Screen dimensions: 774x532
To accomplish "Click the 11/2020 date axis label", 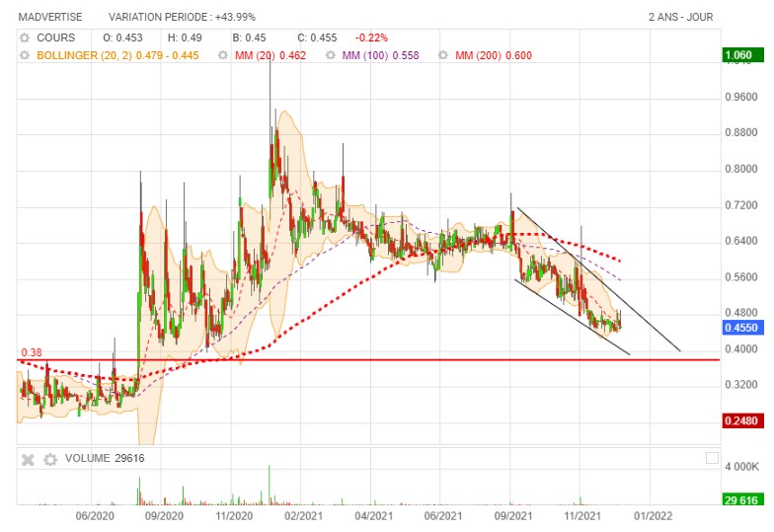I will pos(233,516).
